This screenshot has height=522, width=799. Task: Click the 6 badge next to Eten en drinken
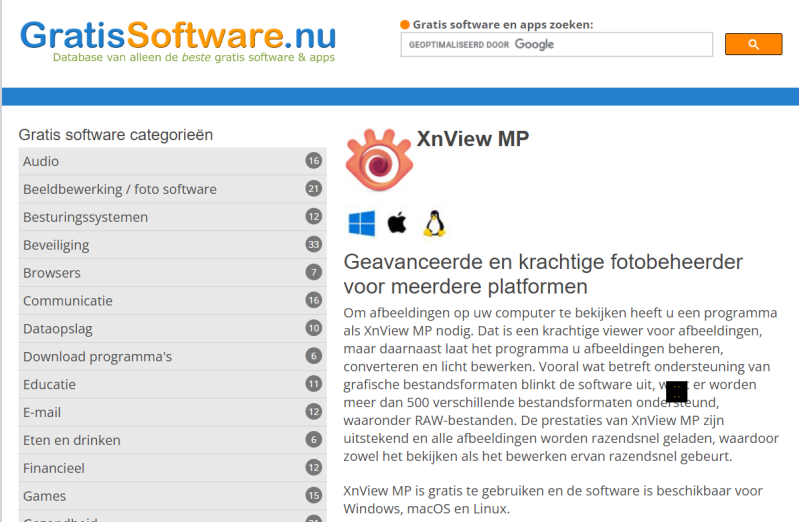pos(314,440)
